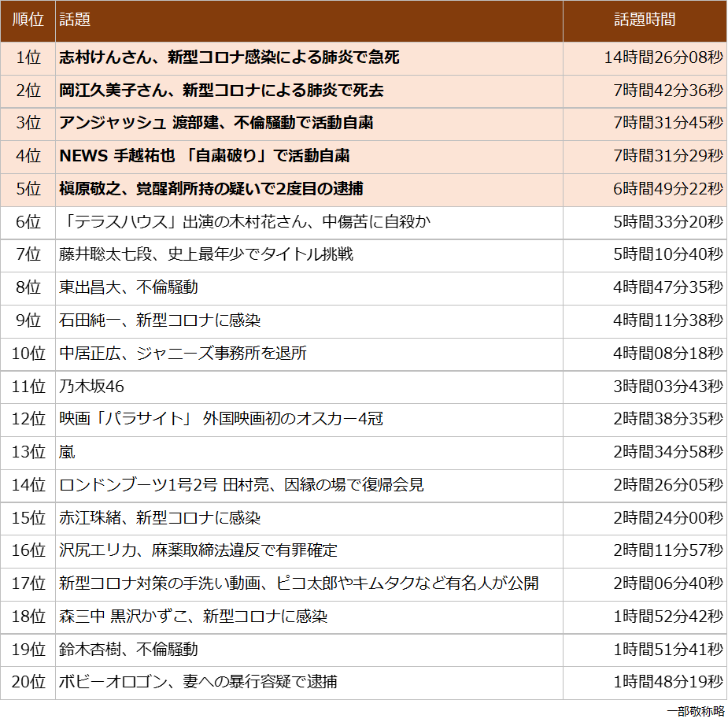Click the 話題時間 column header
This screenshot has width=728, height=726.
click(x=644, y=20)
